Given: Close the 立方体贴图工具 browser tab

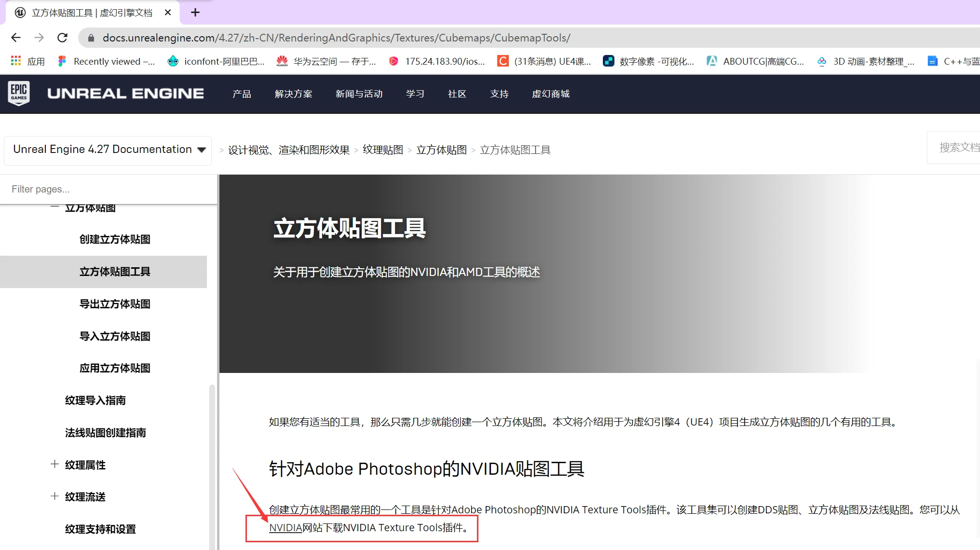Looking at the screenshot, I should pyautogui.click(x=168, y=13).
